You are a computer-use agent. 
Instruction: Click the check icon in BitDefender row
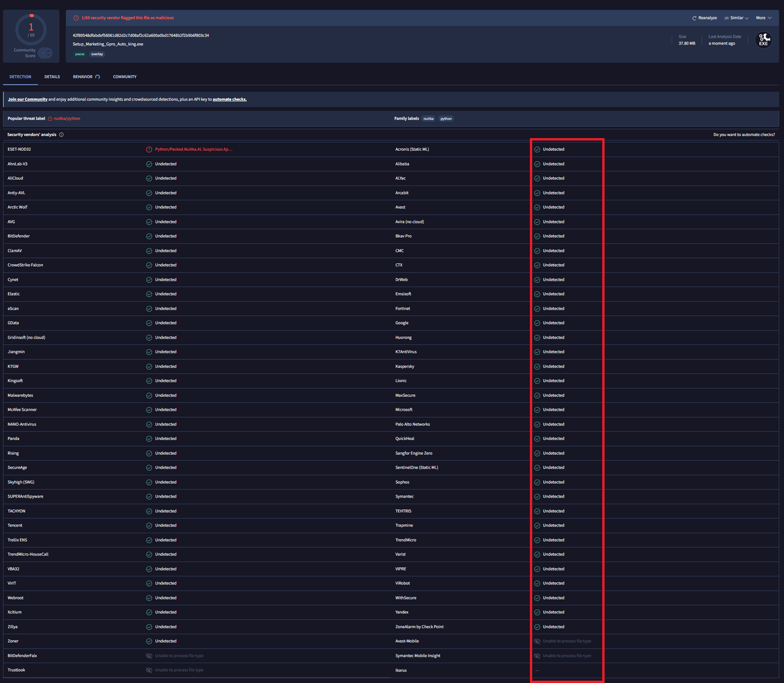pyautogui.click(x=149, y=236)
